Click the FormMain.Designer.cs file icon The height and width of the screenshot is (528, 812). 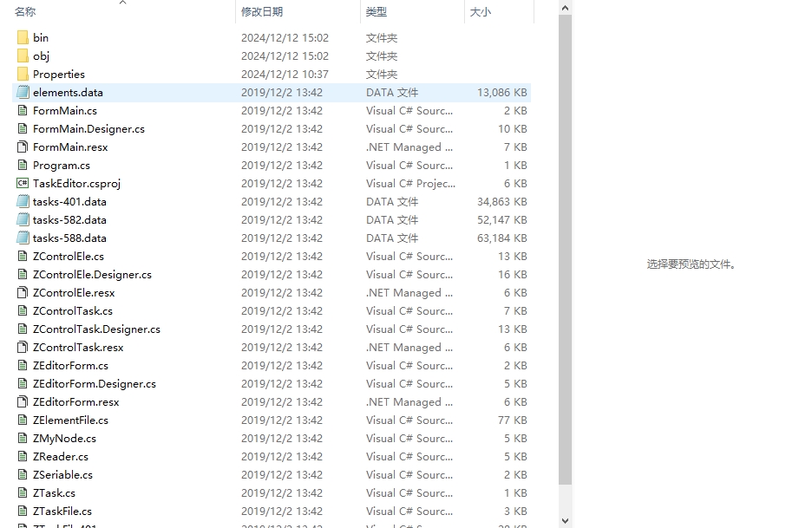(x=23, y=128)
